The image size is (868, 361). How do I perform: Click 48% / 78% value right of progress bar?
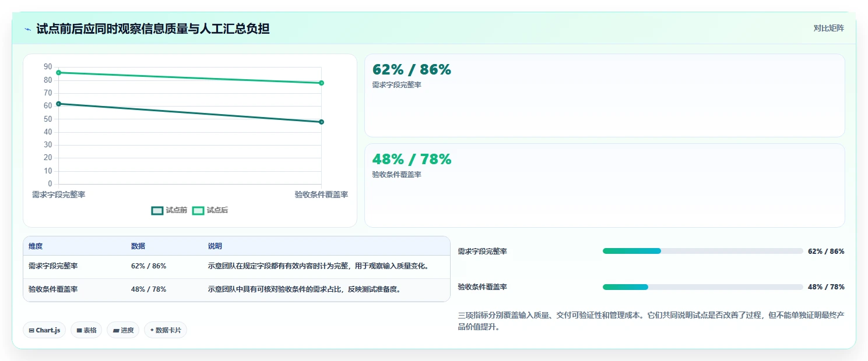click(x=826, y=287)
